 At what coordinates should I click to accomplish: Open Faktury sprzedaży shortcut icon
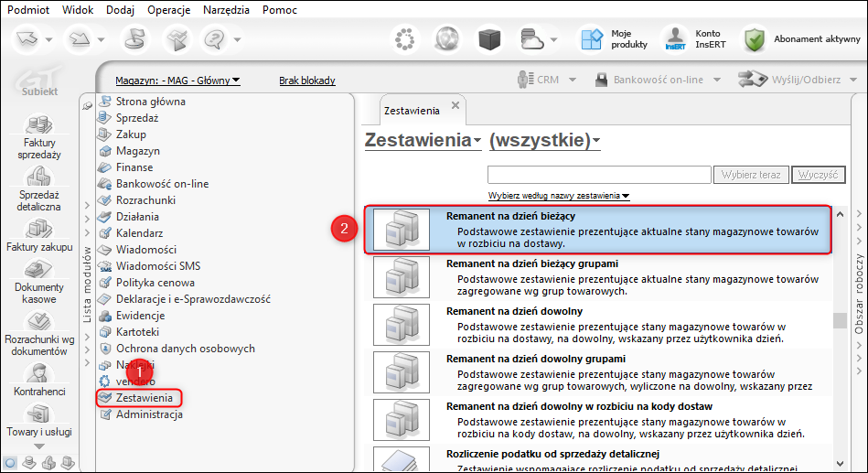tap(38, 124)
